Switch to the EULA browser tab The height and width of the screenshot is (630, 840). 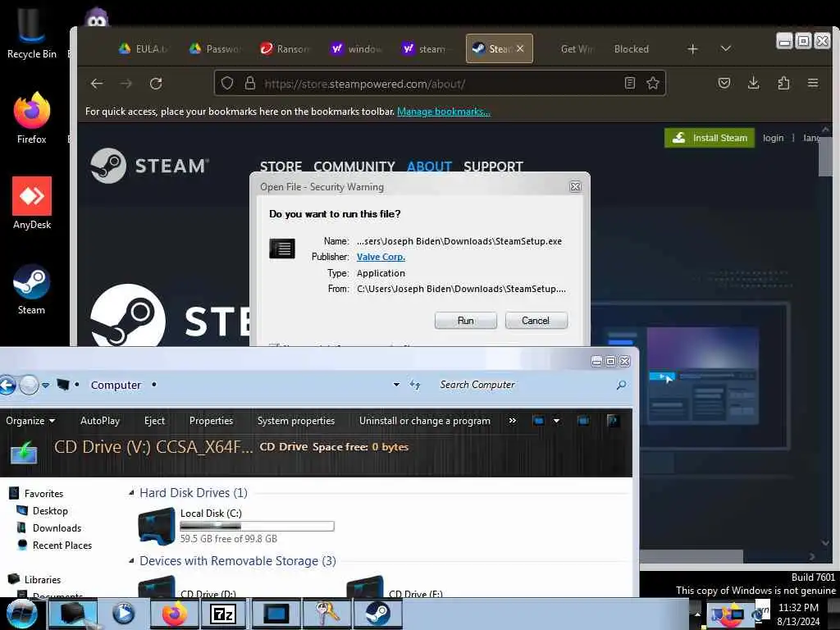coord(143,48)
